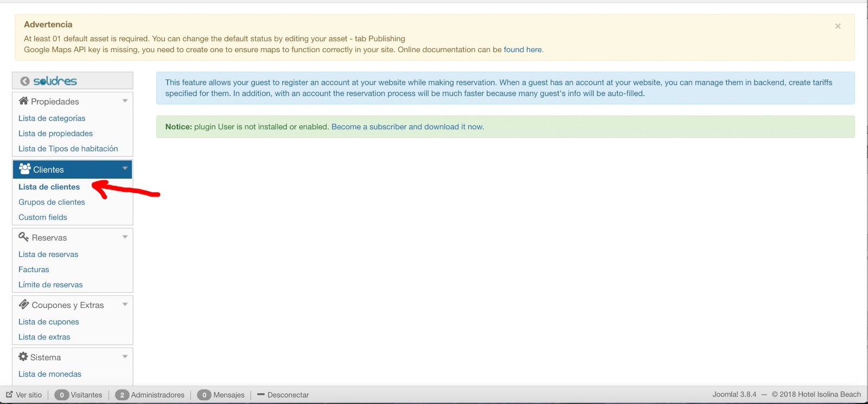Image resolution: width=868 pixels, height=404 pixels.
Task: Follow the 'found here' documentation link
Action: click(x=522, y=49)
